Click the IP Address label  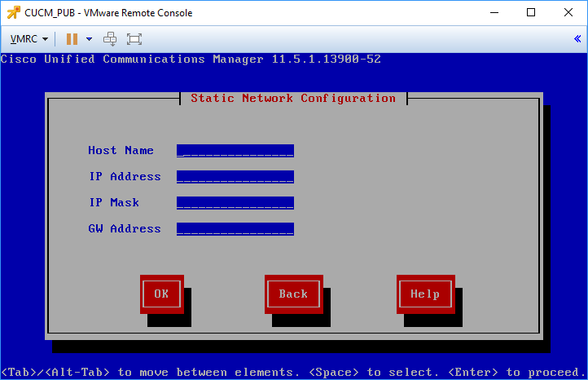tap(125, 176)
